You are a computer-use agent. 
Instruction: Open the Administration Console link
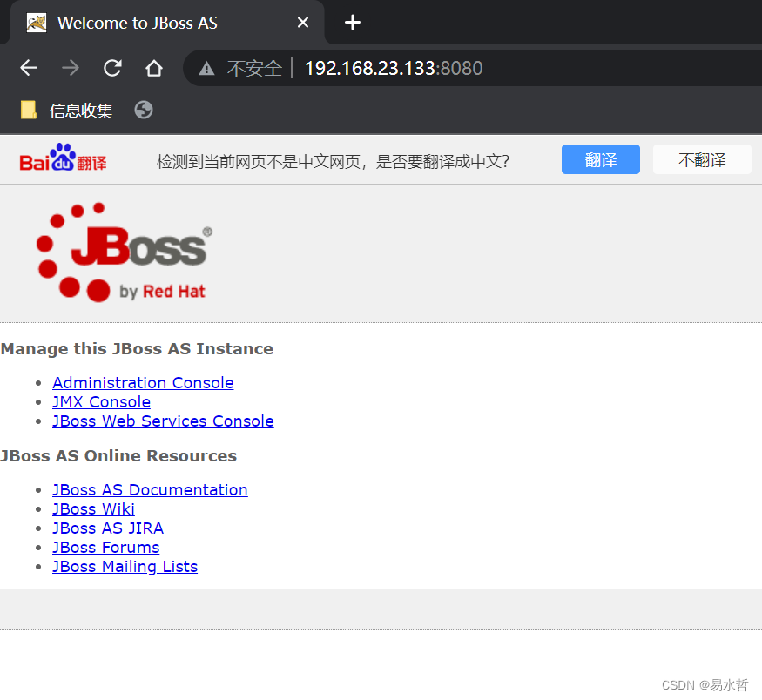point(143,383)
